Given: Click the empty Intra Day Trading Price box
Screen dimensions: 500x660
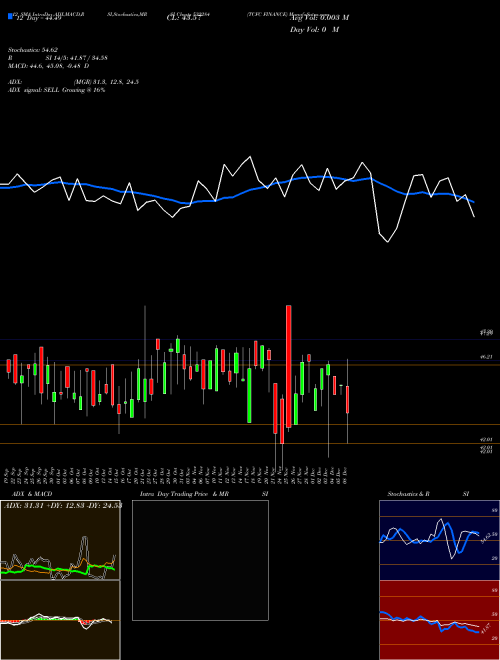Looking at the screenshot, I should (200, 560).
